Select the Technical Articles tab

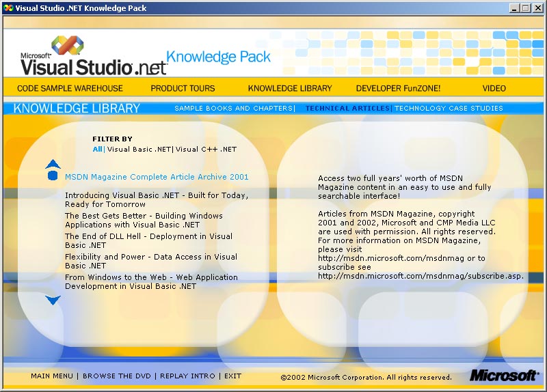347,109
